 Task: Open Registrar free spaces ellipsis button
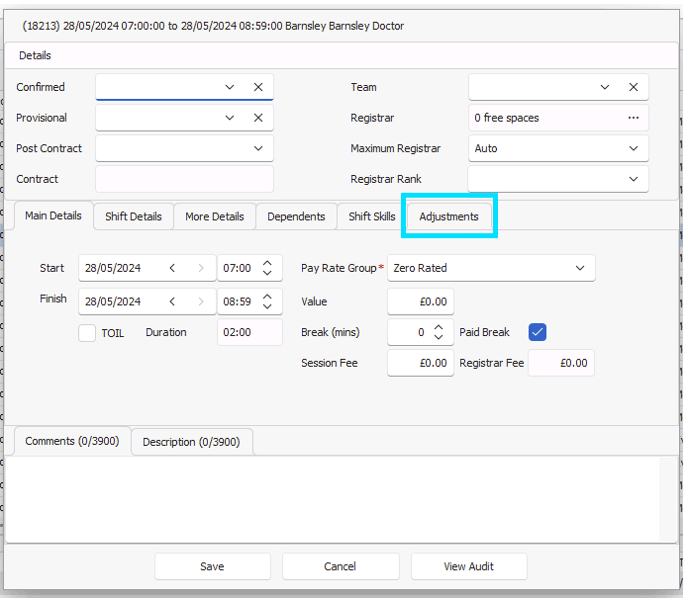point(633,118)
